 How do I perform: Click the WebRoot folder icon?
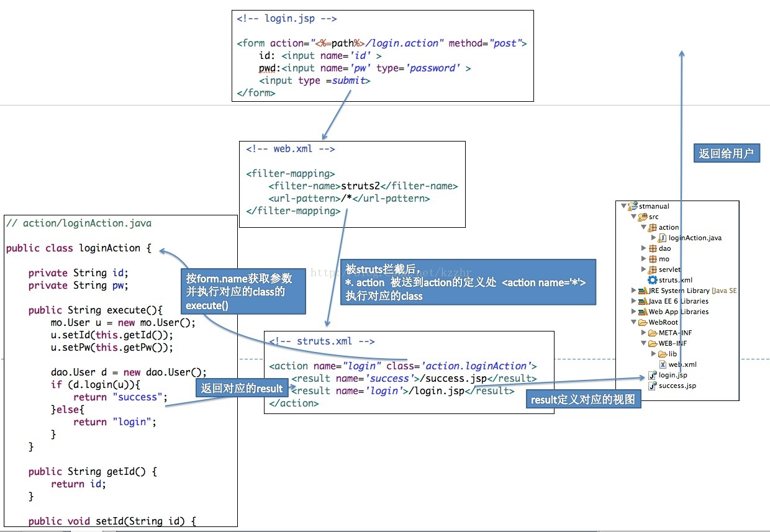tap(643, 322)
